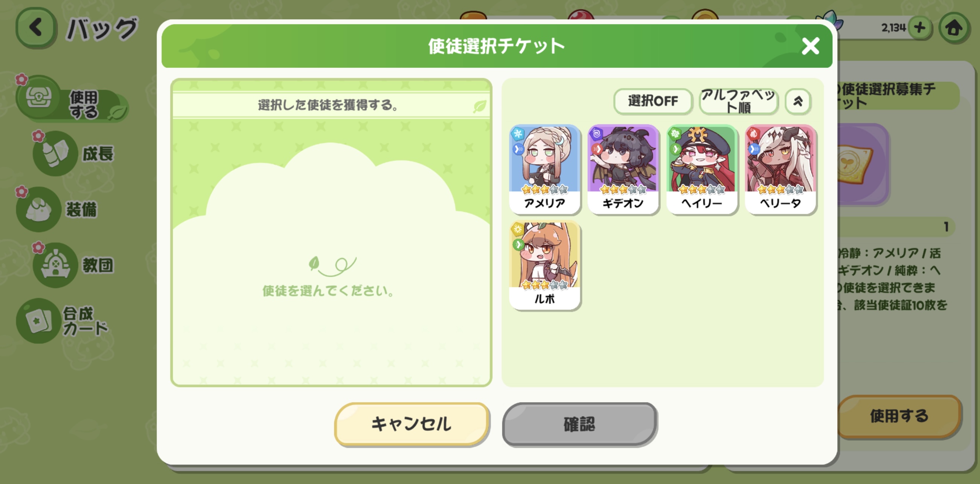Tap the background 使用する orange button
The height and width of the screenshot is (484, 980).
(x=899, y=416)
